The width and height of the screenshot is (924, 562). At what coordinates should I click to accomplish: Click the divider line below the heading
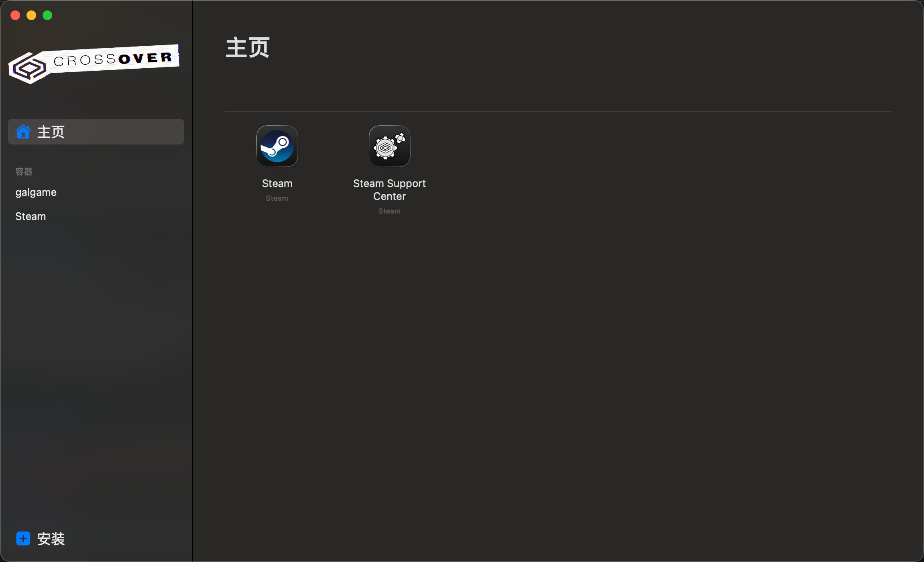tap(558, 112)
